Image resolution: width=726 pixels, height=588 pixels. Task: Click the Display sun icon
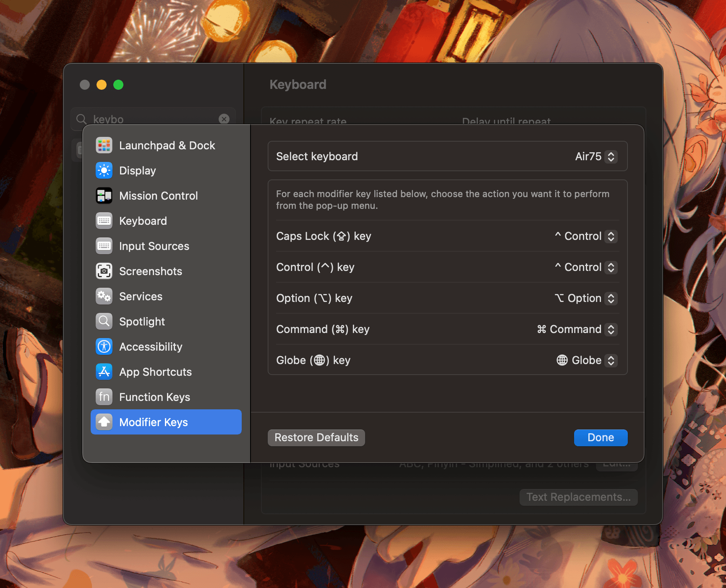click(104, 170)
